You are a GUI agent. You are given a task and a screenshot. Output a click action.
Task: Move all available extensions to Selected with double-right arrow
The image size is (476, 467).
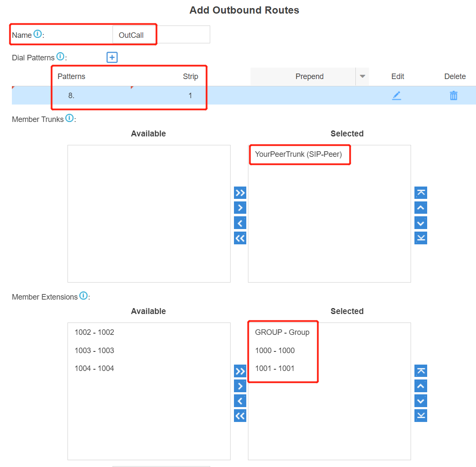[240, 371]
